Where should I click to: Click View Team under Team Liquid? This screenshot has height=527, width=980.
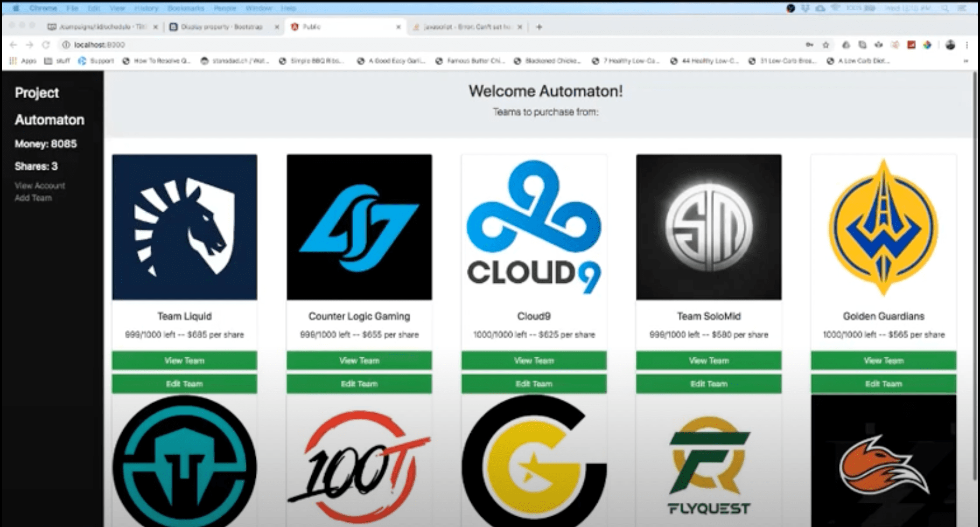click(184, 360)
